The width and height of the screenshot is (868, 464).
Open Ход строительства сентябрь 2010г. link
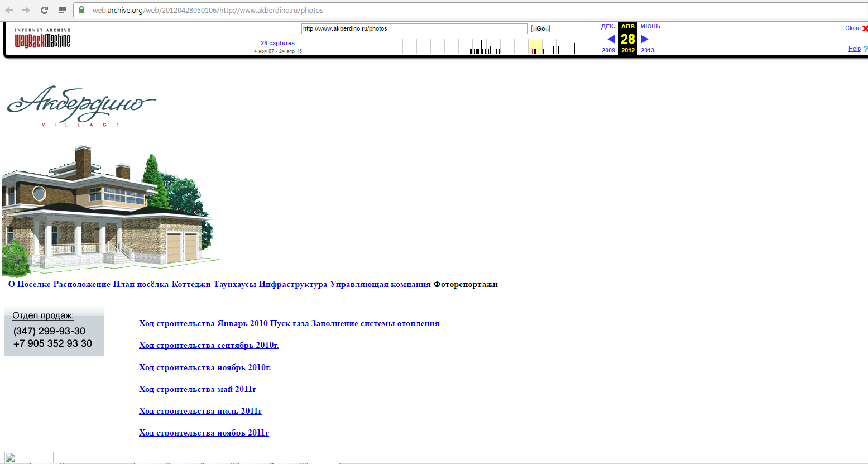[209, 345]
